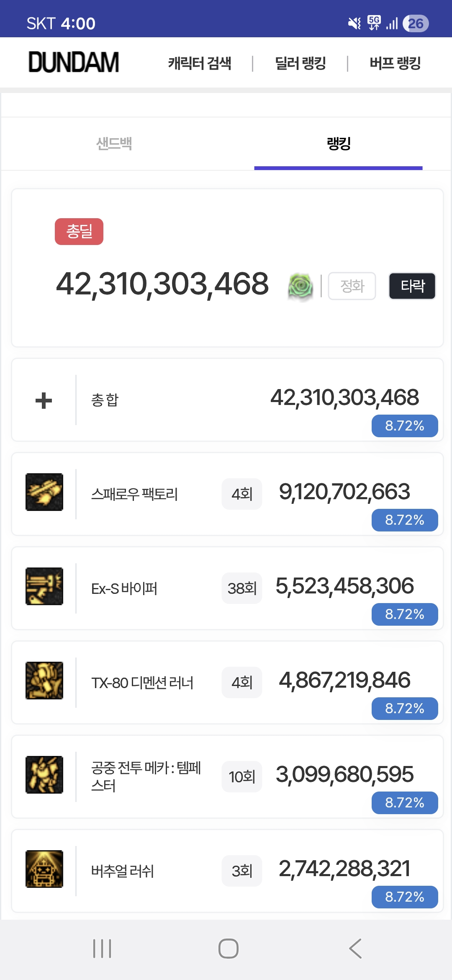Switch to the 샌드백 tab
This screenshot has height=980, width=452.
pyautogui.click(x=114, y=144)
